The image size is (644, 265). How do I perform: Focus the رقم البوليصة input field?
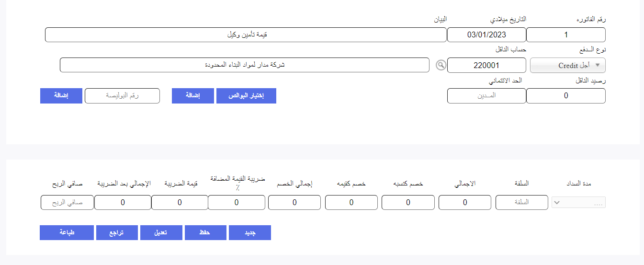point(122,96)
